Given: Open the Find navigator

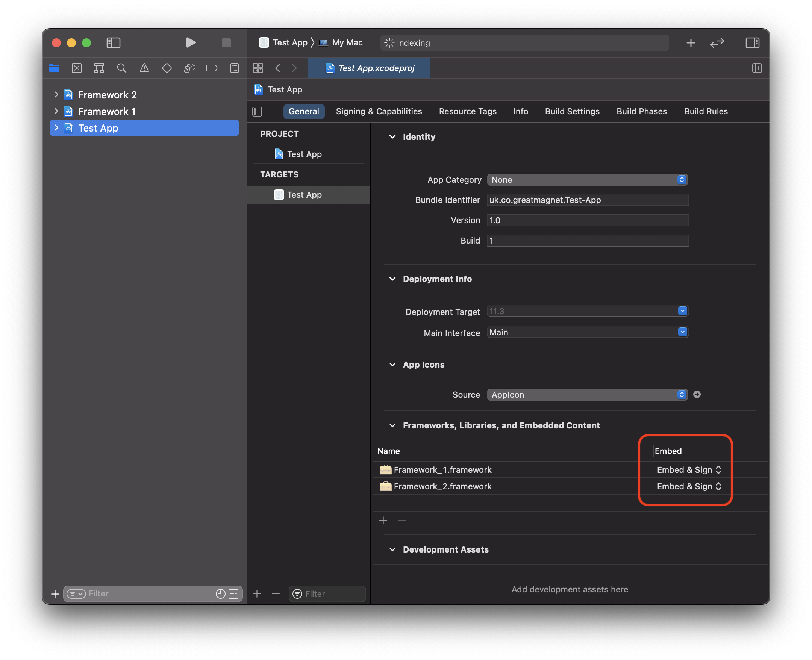Looking at the screenshot, I should click(122, 68).
